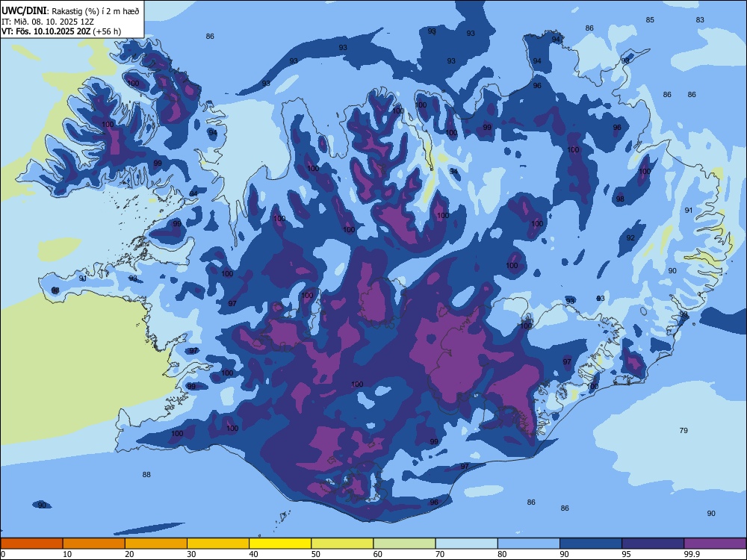
Task: Click the dark orange 0–10 legend swatch
Action: click(31, 544)
